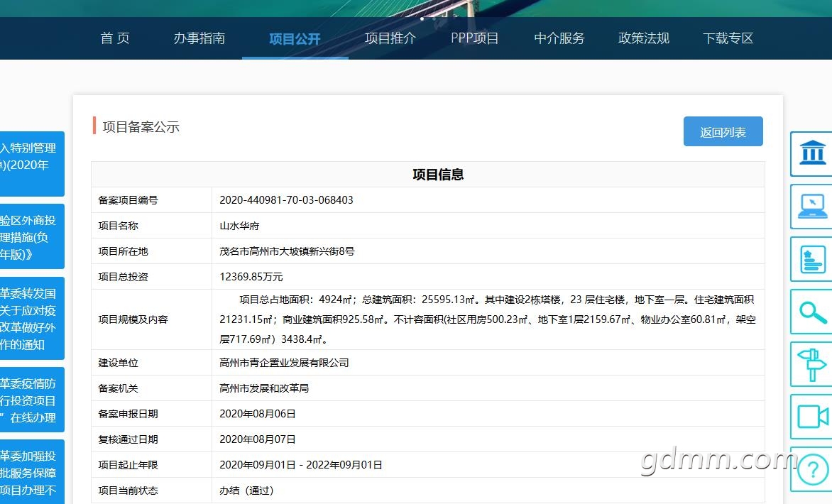Click the video camera icon

(x=812, y=417)
